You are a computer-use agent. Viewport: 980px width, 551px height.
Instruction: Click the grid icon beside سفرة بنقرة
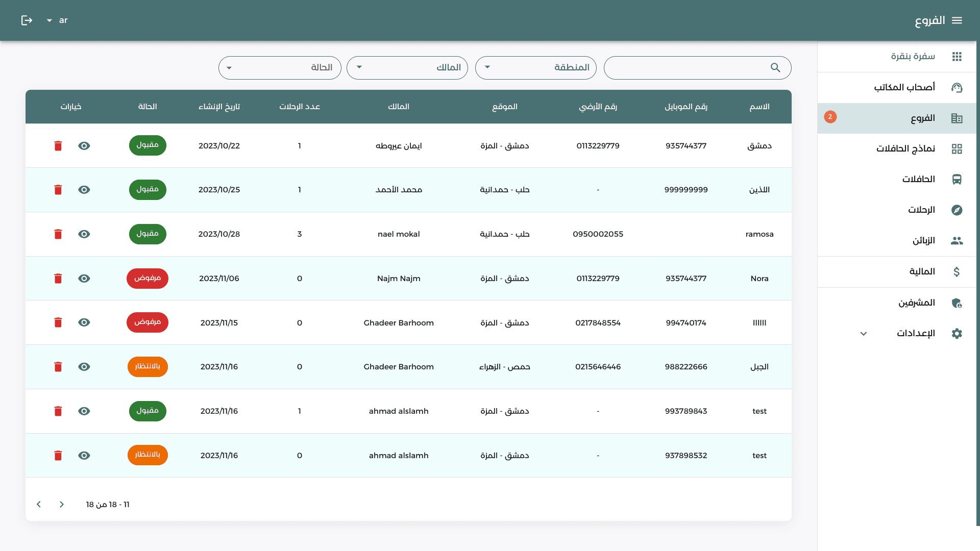(x=957, y=57)
